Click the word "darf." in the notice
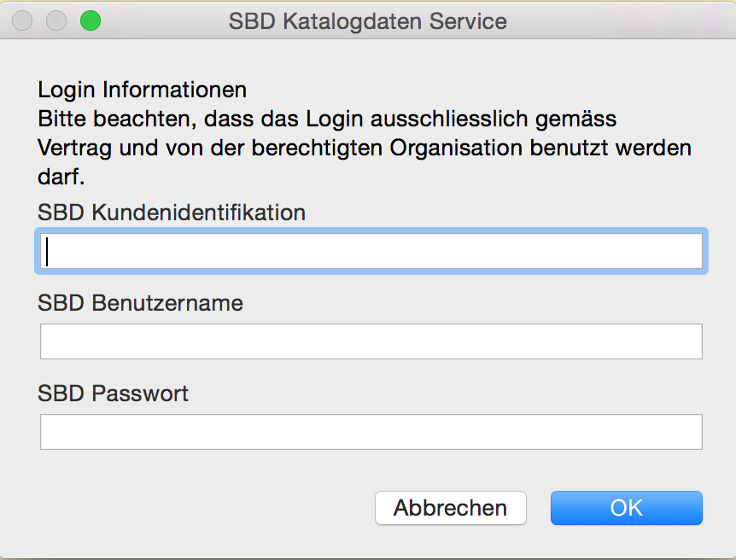This screenshot has width=736, height=560. [60, 177]
